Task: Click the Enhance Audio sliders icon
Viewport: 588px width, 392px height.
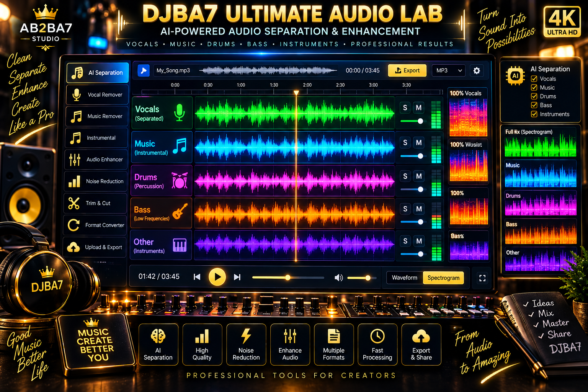Action: pos(290,336)
